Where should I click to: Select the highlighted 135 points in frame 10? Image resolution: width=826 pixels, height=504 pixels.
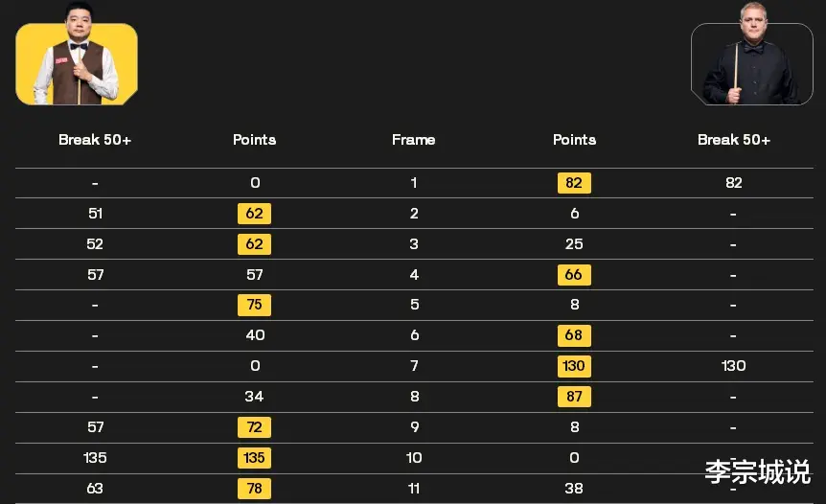[x=255, y=458]
